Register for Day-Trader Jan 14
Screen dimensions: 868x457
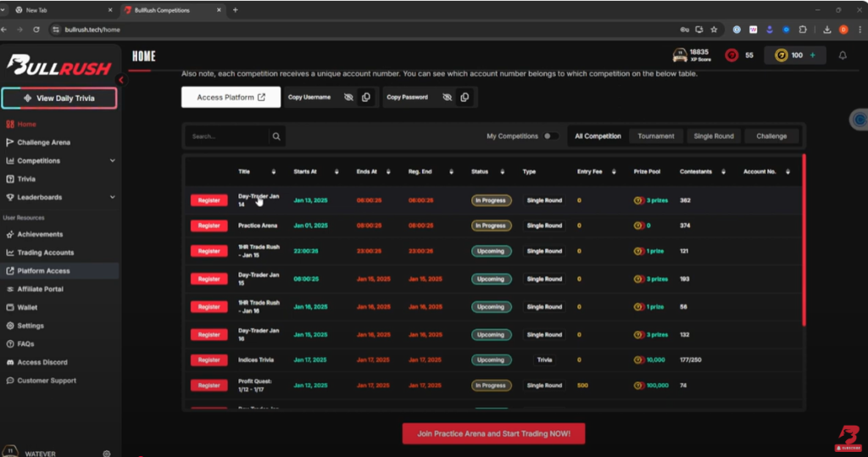tap(209, 201)
